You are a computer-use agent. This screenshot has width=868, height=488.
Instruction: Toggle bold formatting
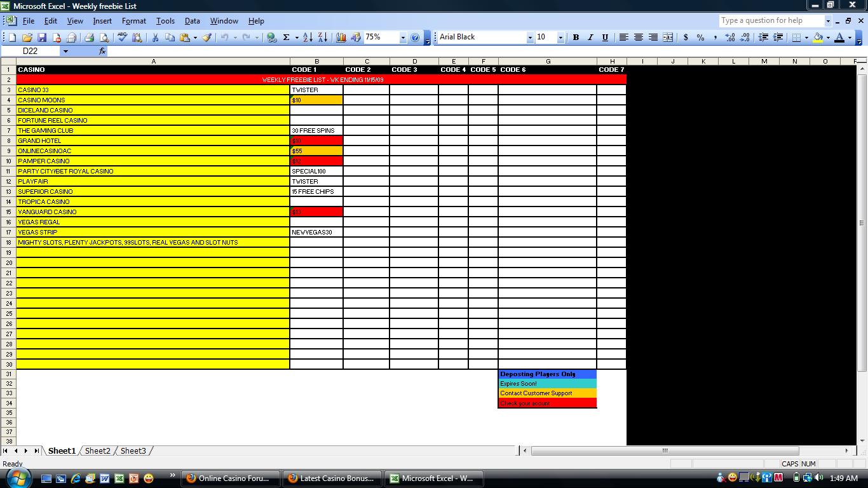576,37
